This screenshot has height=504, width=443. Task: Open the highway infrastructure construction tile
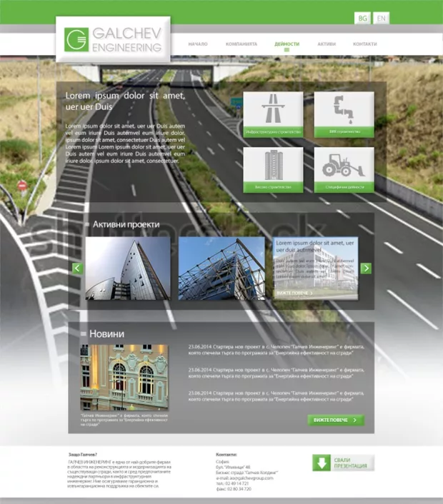click(x=273, y=115)
